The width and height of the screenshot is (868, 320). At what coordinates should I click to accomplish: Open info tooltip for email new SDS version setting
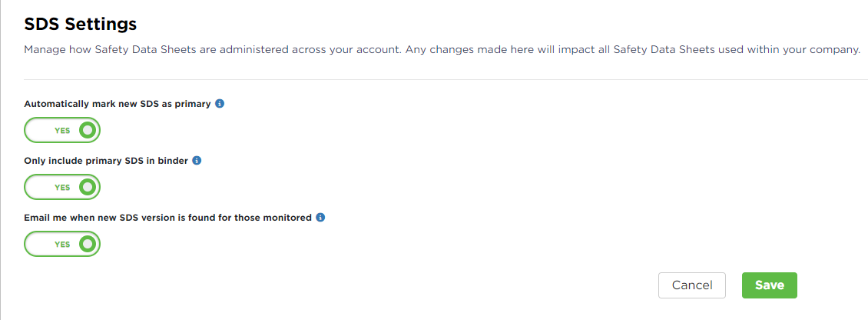coord(320,218)
